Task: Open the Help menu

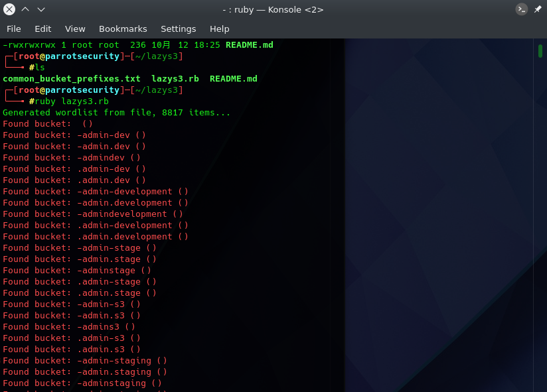Action: (220, 29)
